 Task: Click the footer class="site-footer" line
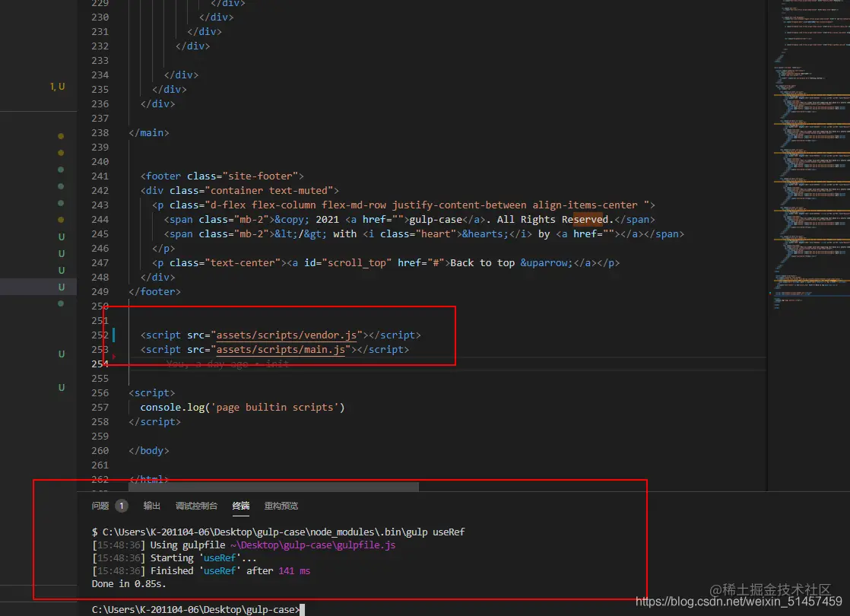point(222,176)
